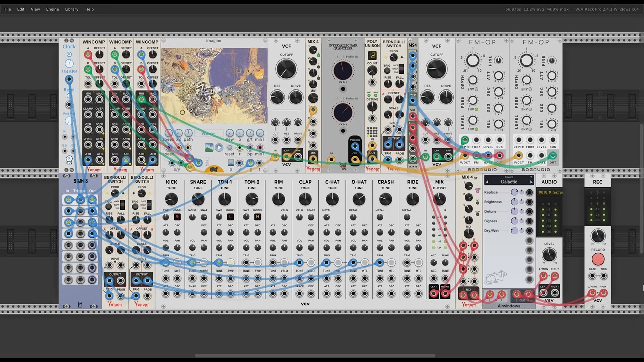
Task: Open the Galactic effect selector display
Action: tap(509, 180)
